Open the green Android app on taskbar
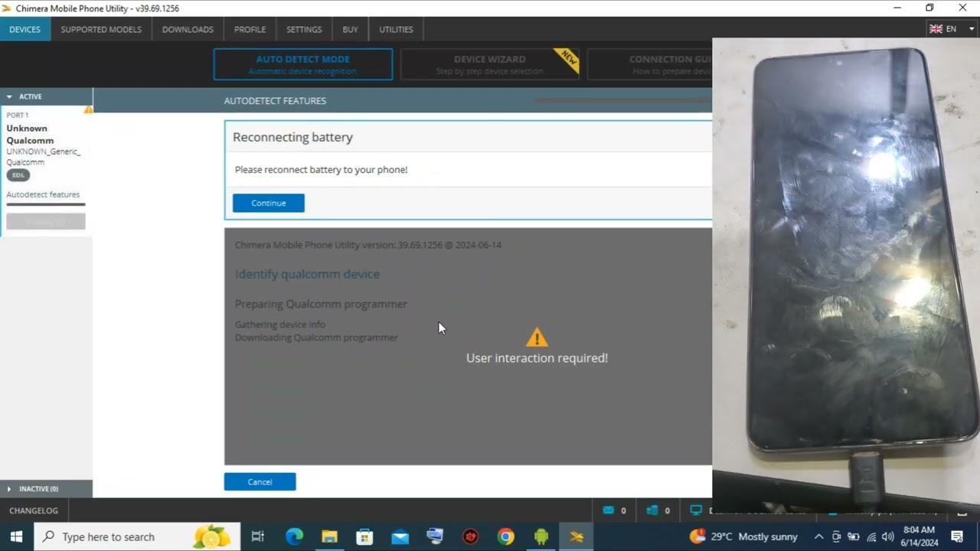 [541, 536]
